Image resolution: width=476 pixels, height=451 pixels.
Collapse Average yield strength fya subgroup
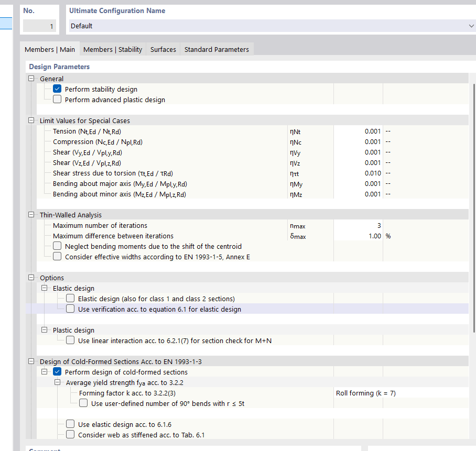58,382
